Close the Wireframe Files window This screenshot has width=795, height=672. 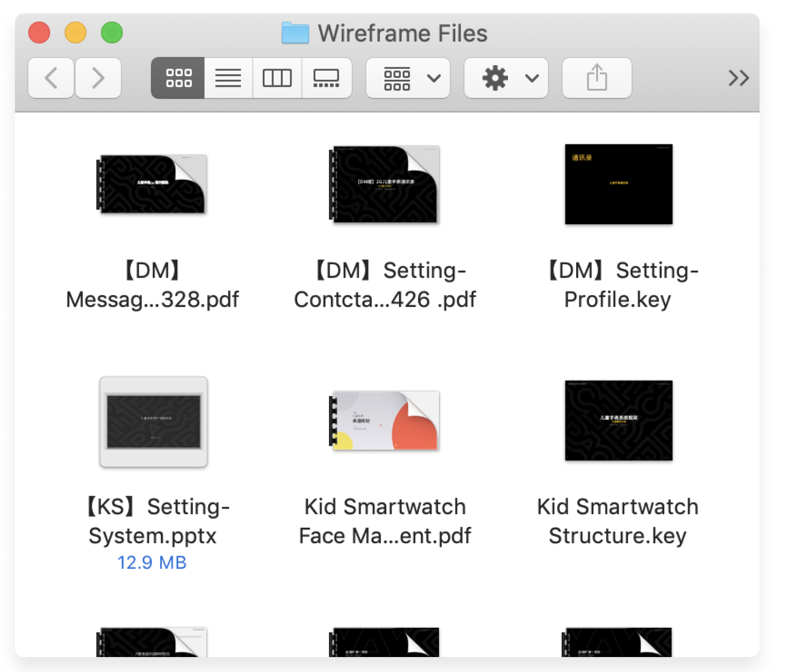(x=39, y=33)
